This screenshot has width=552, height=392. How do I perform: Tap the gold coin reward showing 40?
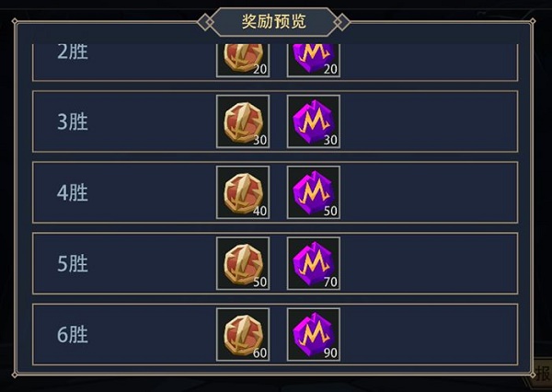click(243, 192)
